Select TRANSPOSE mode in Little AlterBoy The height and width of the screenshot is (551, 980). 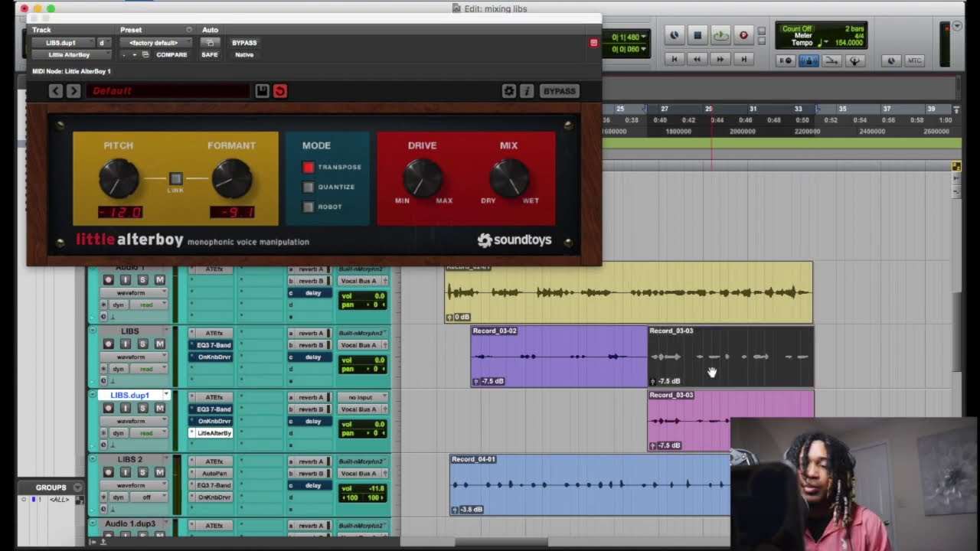tap(309, 167)
